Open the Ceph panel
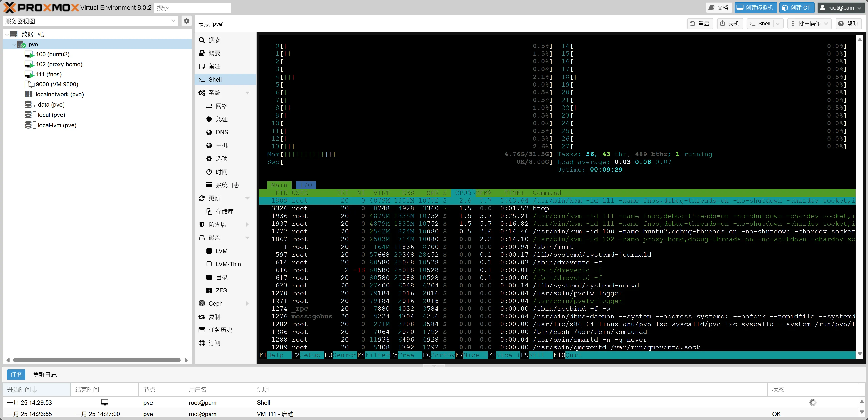The width and height of the screenshot is (868, 420). click(x=215, y=304)
